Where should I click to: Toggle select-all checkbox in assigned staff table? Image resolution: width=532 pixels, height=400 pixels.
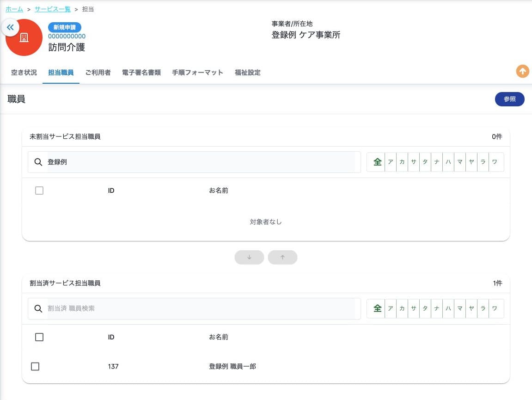point(39,337)
